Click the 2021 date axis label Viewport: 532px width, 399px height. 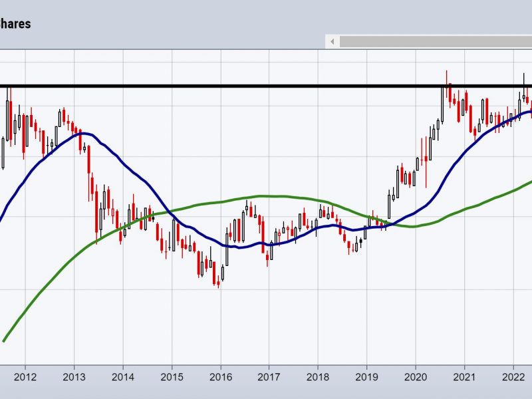click(x=464, y=377)
